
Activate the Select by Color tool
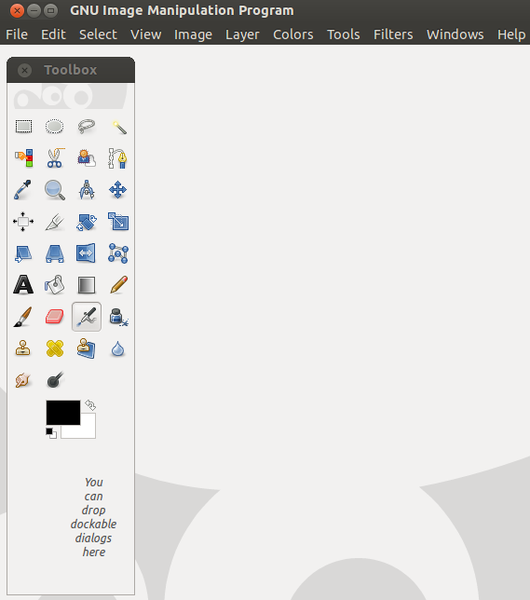23,158
